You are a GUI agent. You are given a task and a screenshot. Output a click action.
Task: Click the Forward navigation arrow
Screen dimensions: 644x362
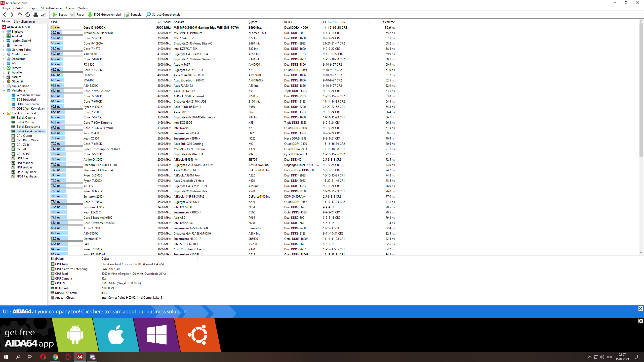coord(12,15)
